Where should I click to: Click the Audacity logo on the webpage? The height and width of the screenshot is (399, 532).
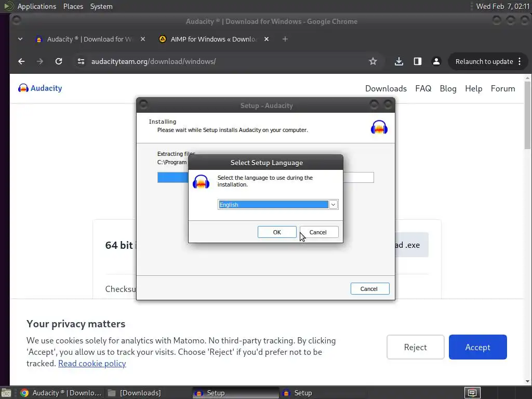(40, 88)
